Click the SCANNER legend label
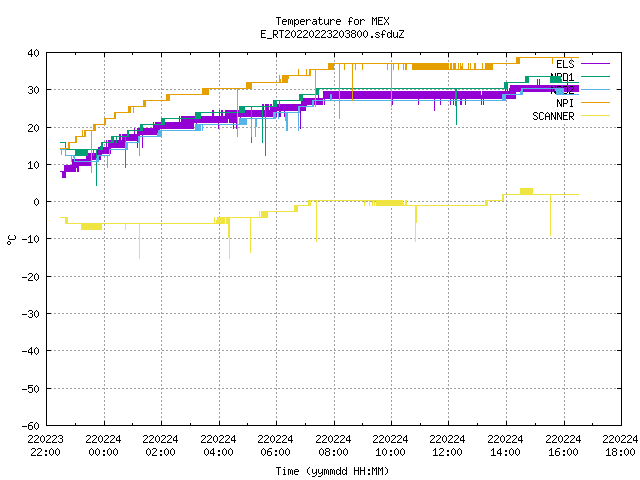640x480 pixels. (553, 116)
